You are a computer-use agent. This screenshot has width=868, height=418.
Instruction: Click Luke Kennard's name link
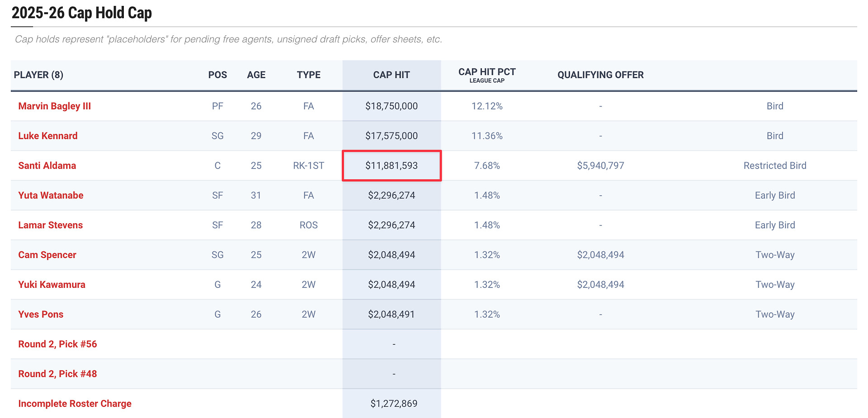[x=47, y=136]
